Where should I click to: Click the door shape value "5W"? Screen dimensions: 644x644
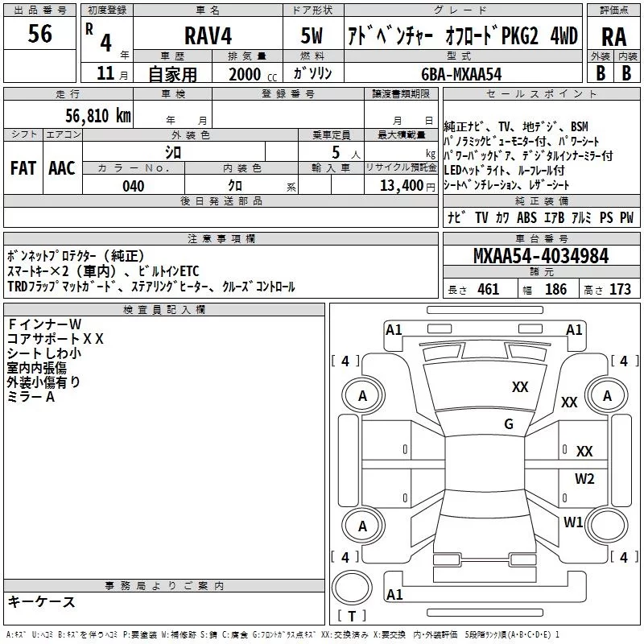click(x=312, y=35)
